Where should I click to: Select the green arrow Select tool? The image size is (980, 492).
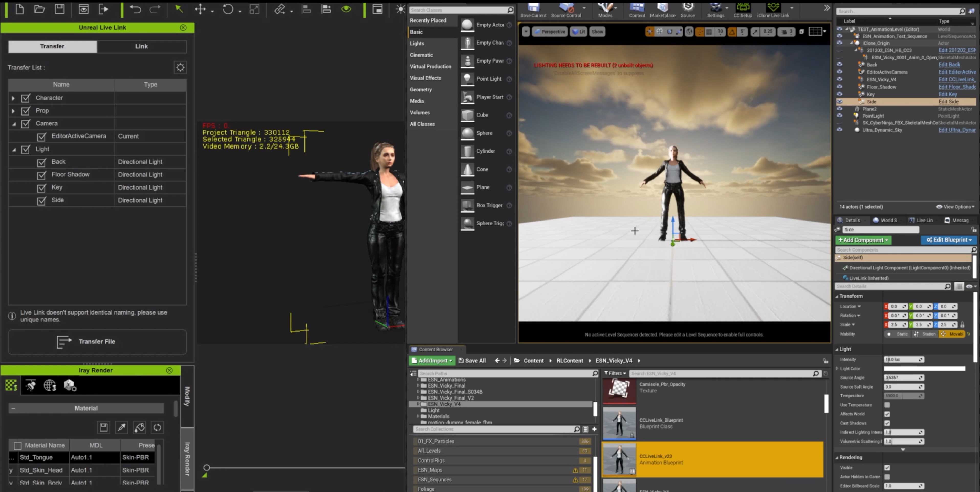click(x=179, y=9)
